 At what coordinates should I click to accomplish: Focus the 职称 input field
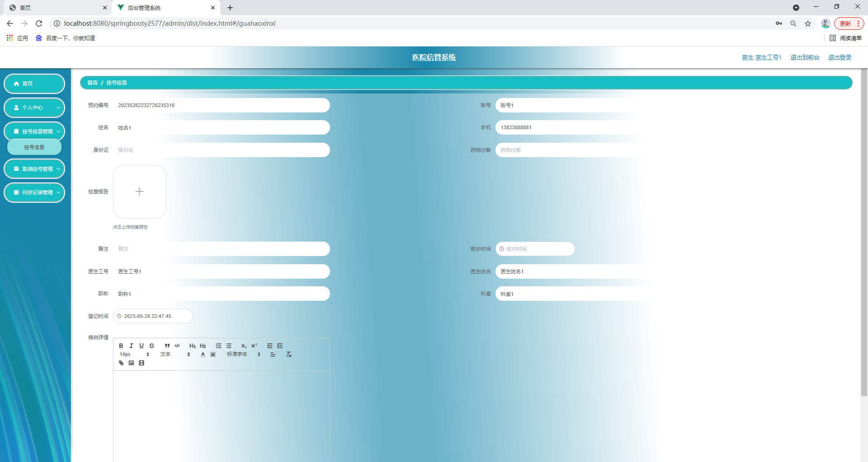coord(222,294)
